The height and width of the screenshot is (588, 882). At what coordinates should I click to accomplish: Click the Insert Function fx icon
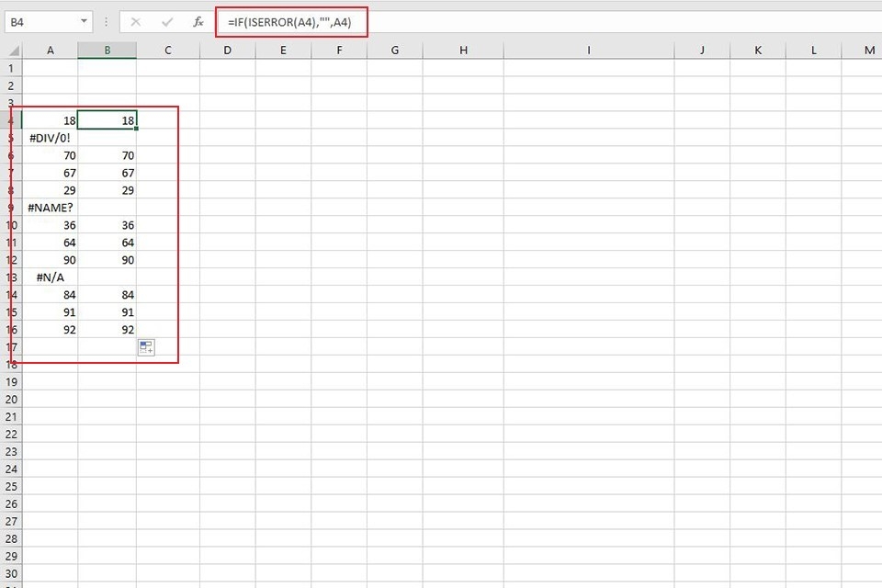(198, 22)
